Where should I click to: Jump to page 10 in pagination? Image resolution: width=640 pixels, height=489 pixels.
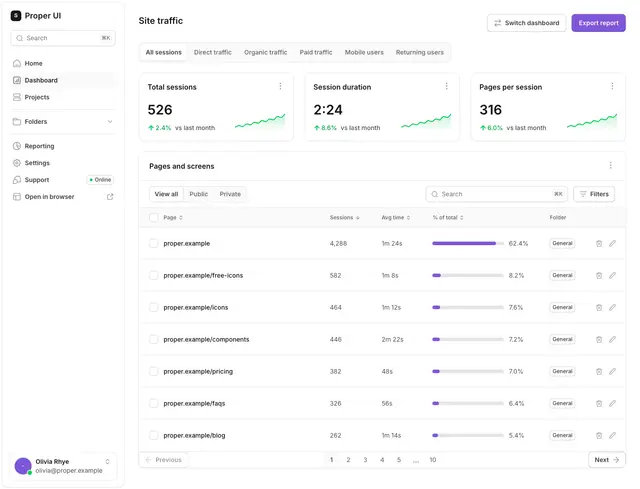click(x=433, y=460)
